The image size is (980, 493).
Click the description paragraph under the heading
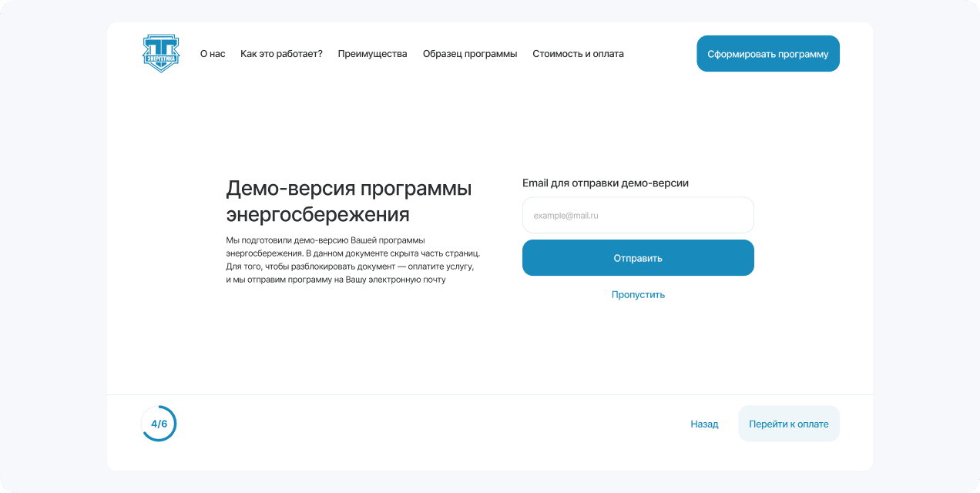[352, 260]
